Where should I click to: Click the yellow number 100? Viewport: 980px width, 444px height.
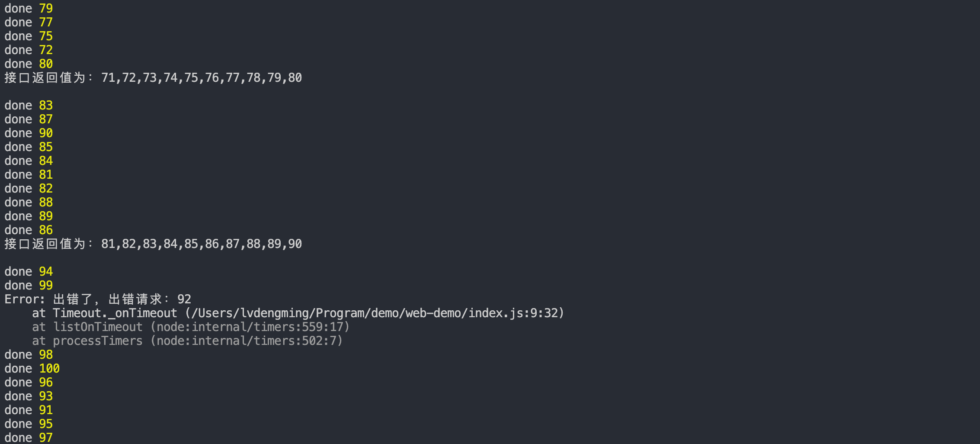point(49,368)
